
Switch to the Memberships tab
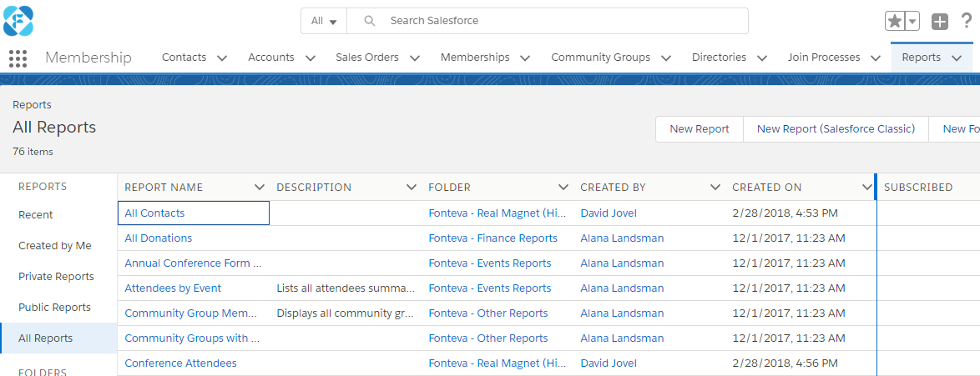coord(474,58)
